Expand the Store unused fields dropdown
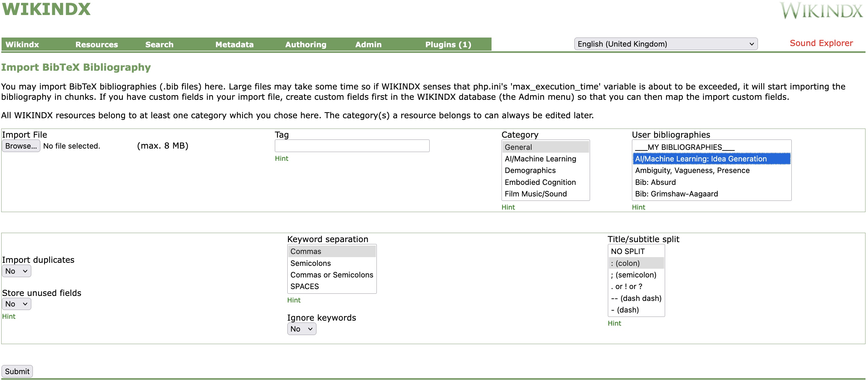The height and width of the screenshot is (381, 868). pyautogui.click(x=16, y=304)
